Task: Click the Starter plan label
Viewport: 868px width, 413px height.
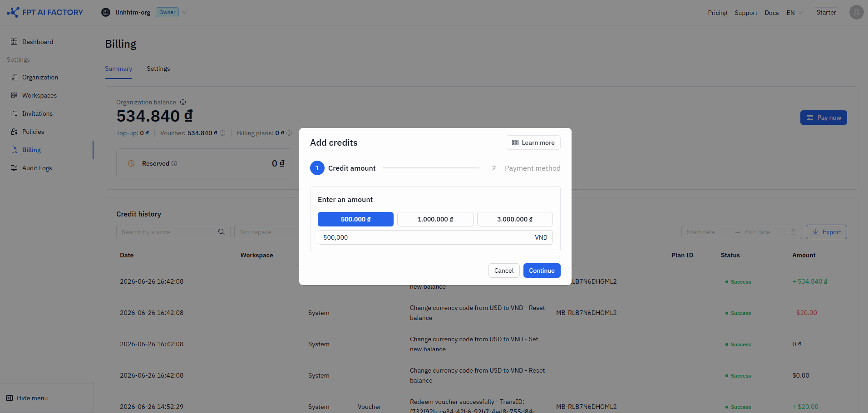Action: pyautogui.click(x=826, y=12)
